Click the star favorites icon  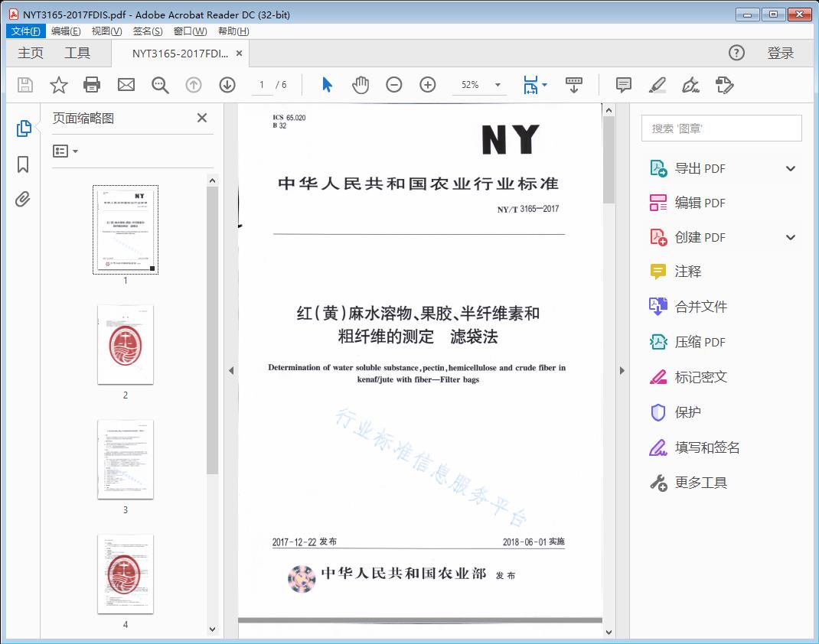coord(58,85)
